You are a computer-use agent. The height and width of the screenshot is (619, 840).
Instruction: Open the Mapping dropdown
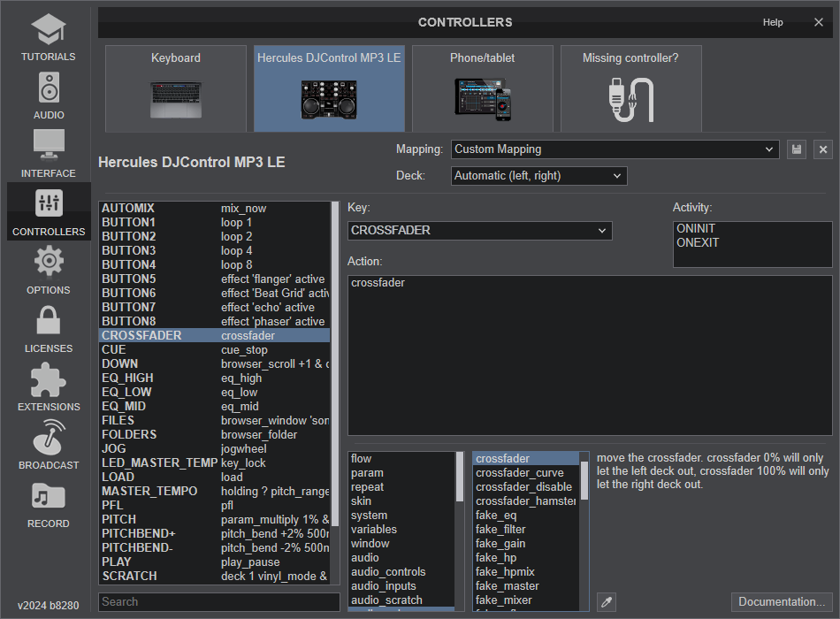click(615, 149)
